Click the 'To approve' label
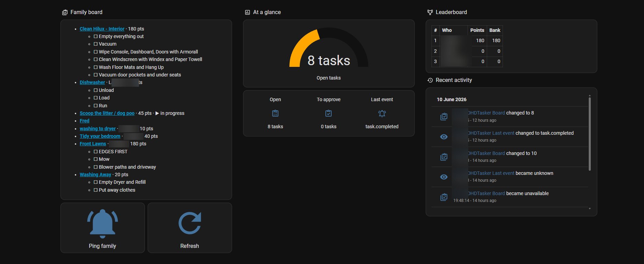This screenshot has width=644, height=264. click(329, 99)
